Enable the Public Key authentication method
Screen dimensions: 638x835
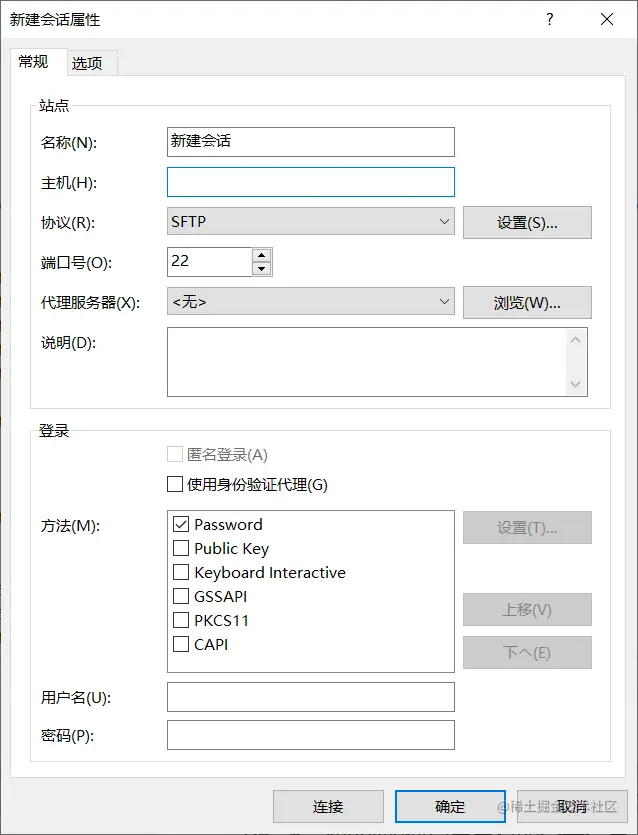click(x=181, y=548)
